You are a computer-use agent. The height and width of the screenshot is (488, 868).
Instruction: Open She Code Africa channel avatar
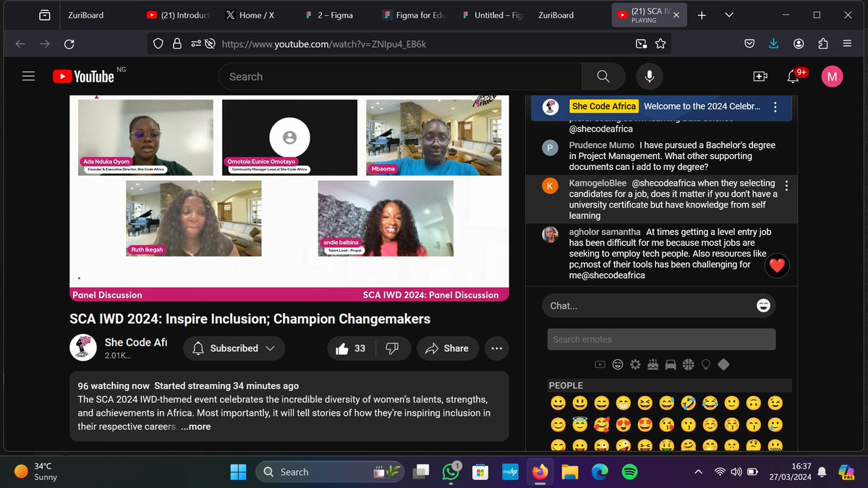click(x=83, y=348)
